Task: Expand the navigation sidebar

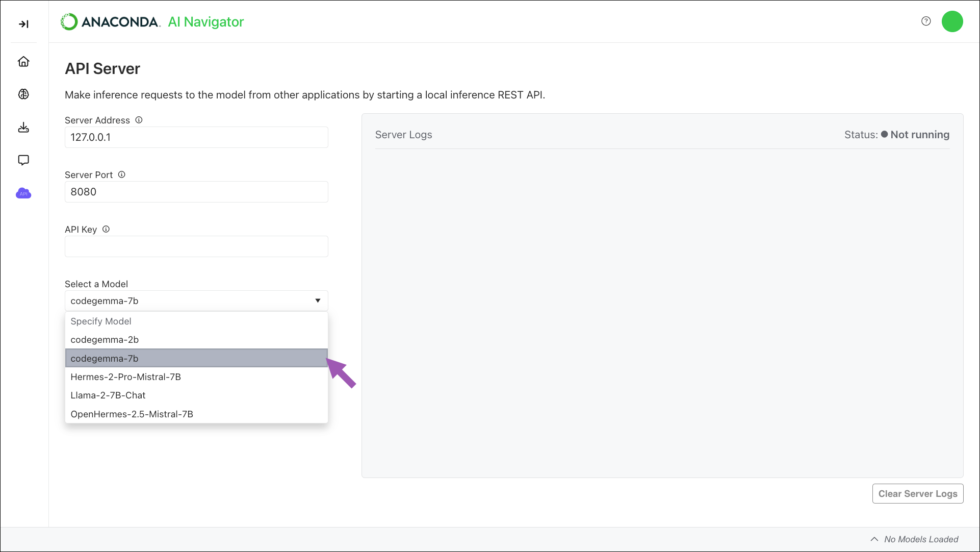Action: tap(23, 23)
